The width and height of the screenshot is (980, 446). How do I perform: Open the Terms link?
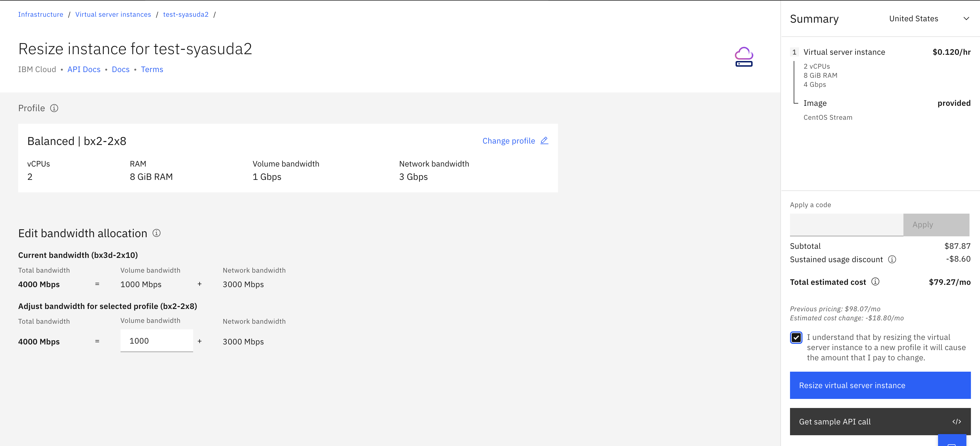coord(152,69)
